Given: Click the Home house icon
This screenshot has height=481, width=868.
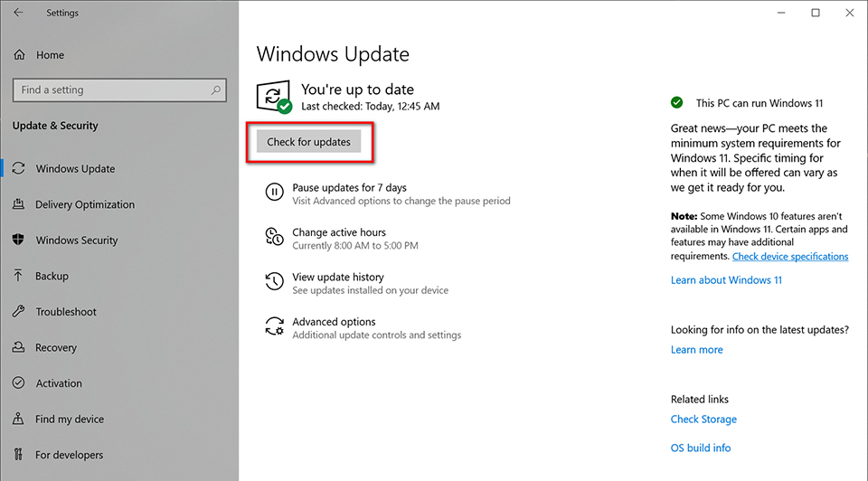Looking at the screenshot, I should coord(19,55).
